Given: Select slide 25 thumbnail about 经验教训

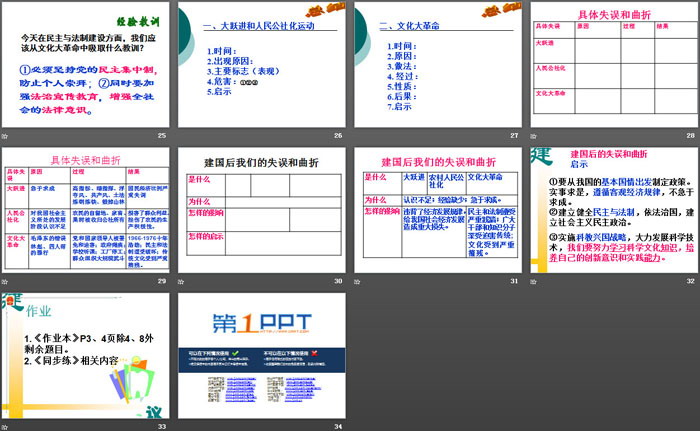Looking at the screenshot, I should (x=85, y=64).
